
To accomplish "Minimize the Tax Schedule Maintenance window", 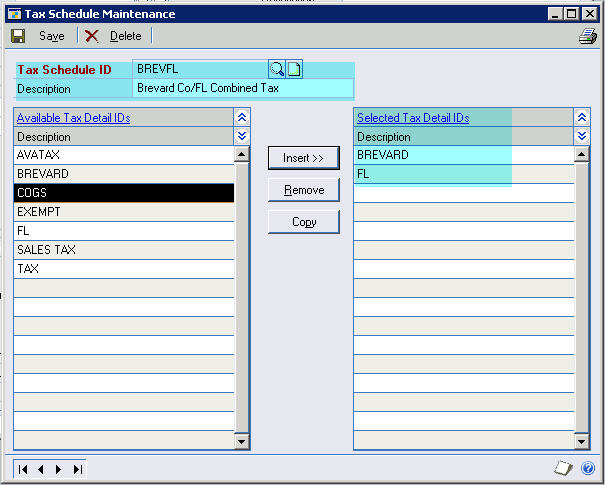I will [555, 14].
